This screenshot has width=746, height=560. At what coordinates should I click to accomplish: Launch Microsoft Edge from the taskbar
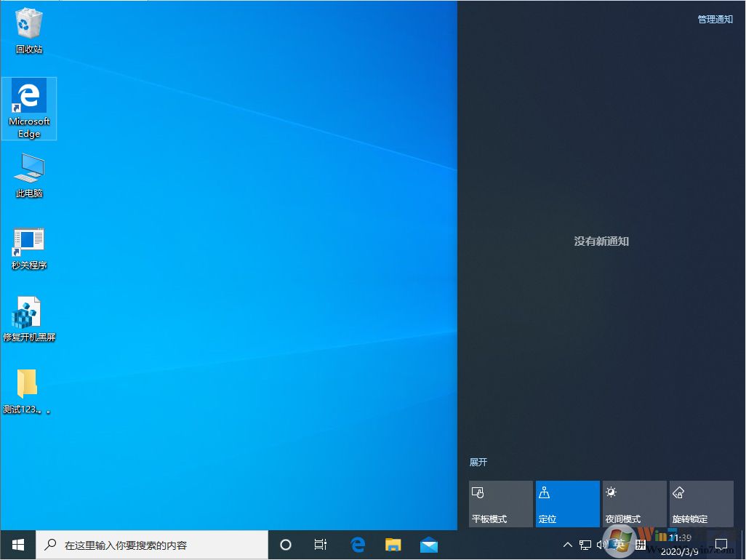click(x=358, y=544)
